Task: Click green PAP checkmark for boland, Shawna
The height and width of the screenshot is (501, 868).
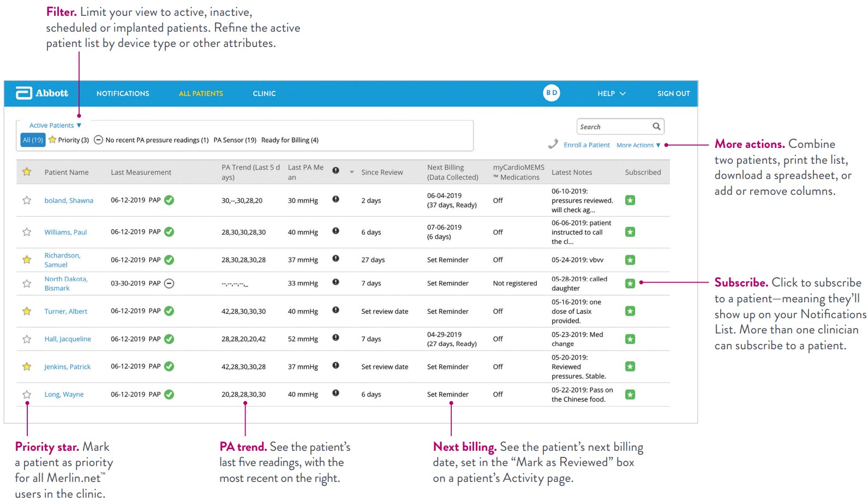Action: [x=169, y=200]
